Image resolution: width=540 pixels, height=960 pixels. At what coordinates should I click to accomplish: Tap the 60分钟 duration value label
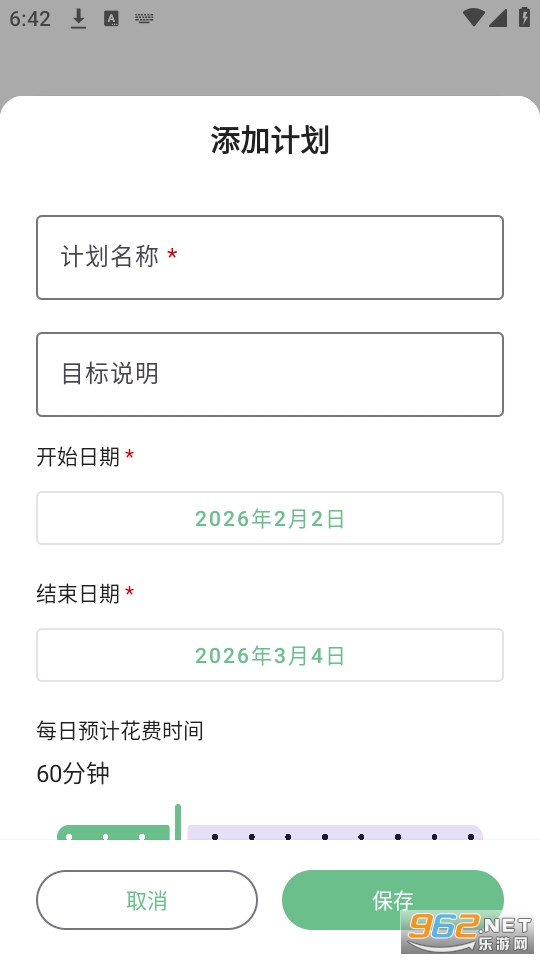pos(73,774)
